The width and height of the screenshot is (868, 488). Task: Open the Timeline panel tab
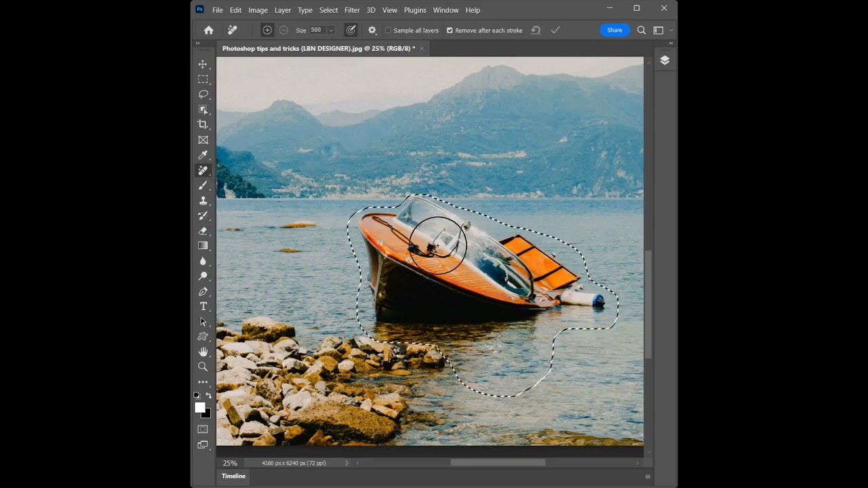coord(233,476)
